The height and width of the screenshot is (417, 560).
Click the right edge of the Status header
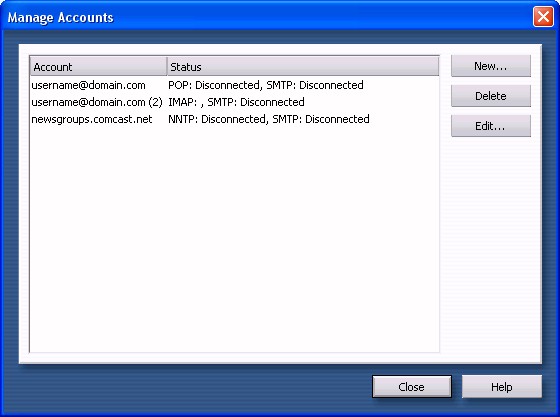438,66
